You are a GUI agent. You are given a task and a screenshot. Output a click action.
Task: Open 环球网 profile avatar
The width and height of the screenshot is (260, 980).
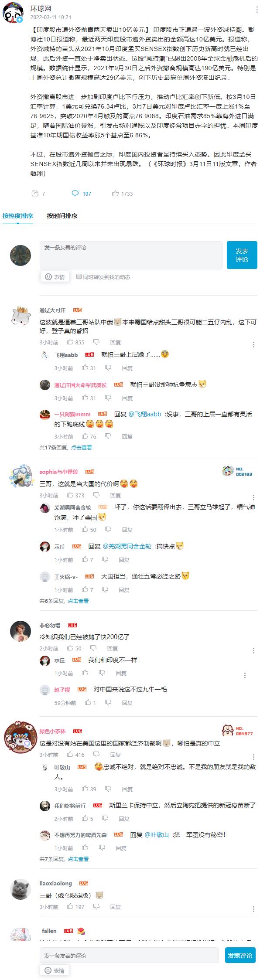tap(13, 14)
